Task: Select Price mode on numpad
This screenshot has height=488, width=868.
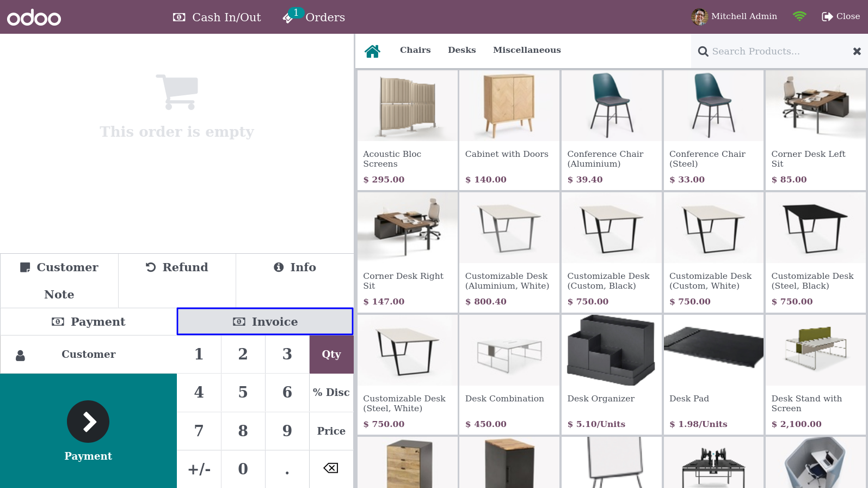Action: tap(331, 431)
